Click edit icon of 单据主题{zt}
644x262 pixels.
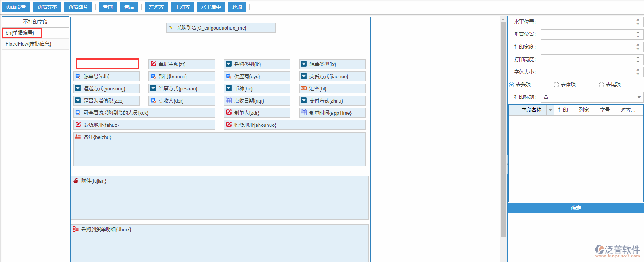[x=153, y=64]
